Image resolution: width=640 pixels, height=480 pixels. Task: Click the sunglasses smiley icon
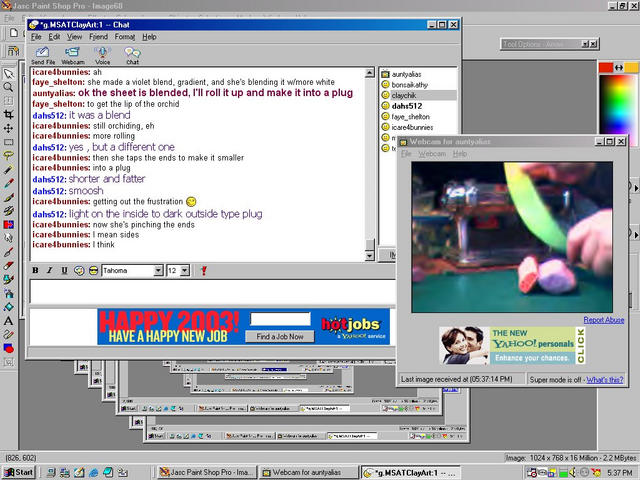click(93, 271)
